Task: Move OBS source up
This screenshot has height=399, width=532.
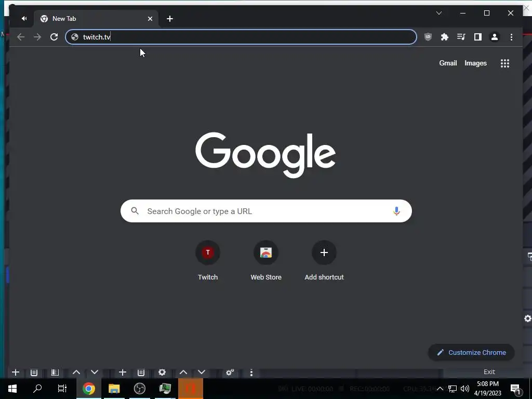Action: [183, 373]
